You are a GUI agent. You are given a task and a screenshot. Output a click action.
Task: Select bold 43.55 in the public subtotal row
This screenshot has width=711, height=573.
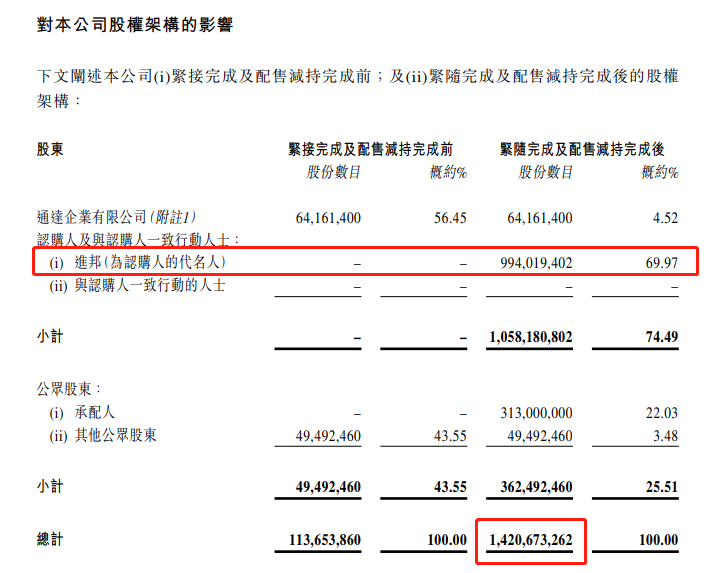click(450, 487)
